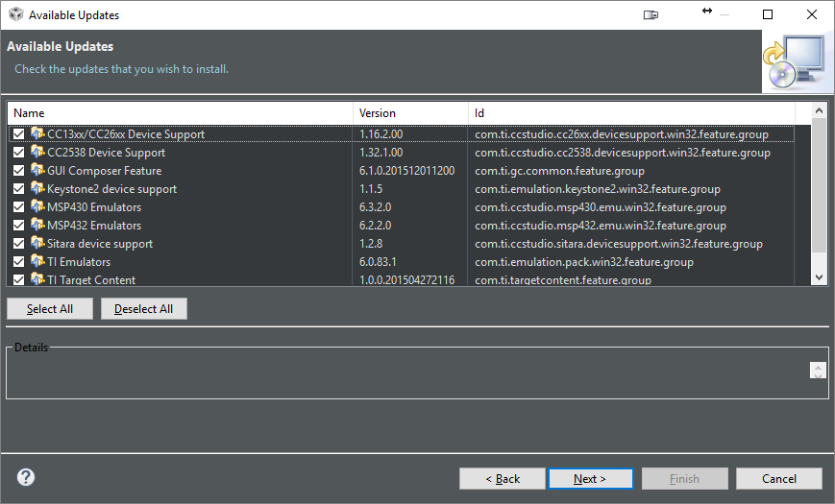
Task: Sort updates by Version column header
Action: point(410,113)
